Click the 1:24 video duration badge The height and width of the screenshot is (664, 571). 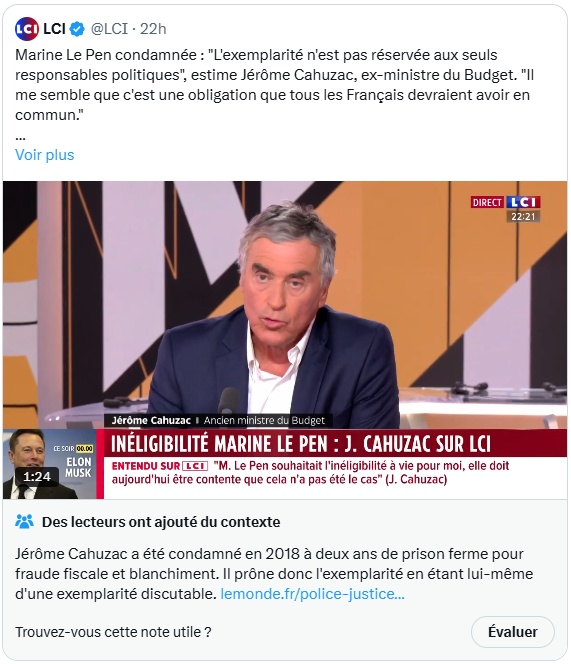point(37,476)
